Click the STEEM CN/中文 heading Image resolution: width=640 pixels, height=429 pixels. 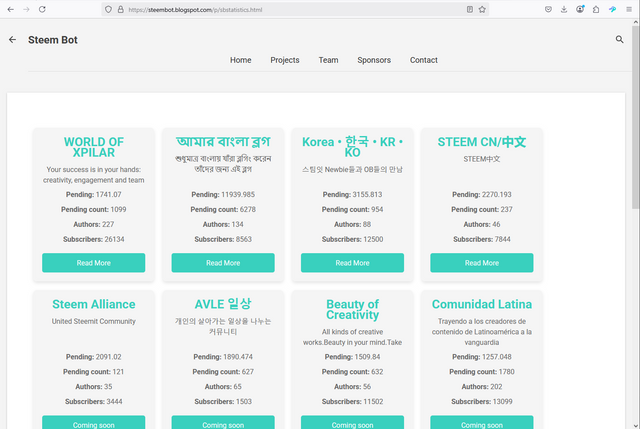[x=482, y=142]
